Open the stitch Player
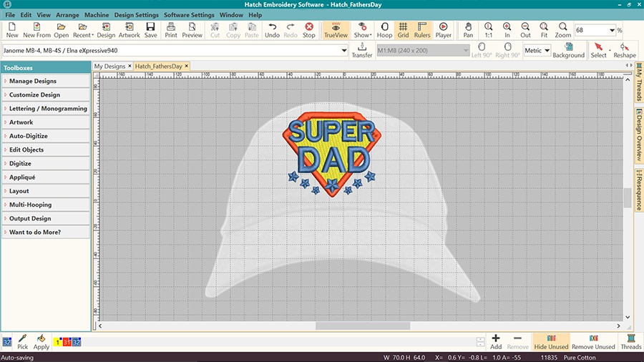Image resolution: width=644 pixels, height=362 pixels. [x=444, y=29]
